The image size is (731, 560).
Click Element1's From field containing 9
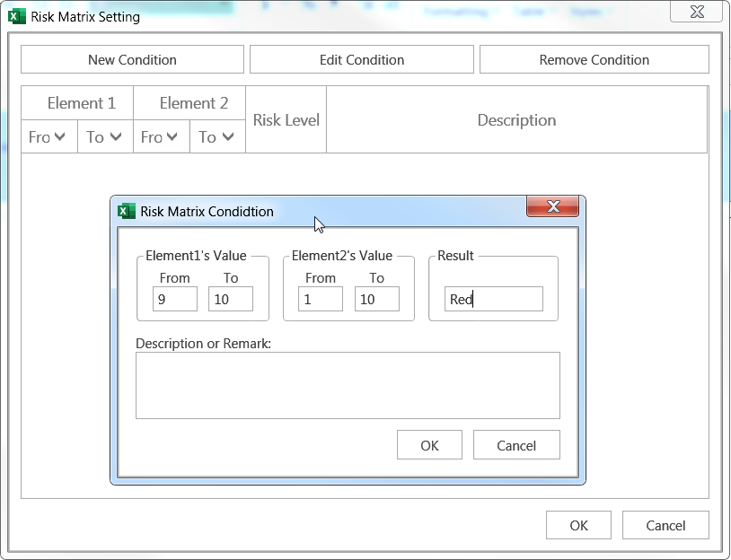[x=174, y=300]
